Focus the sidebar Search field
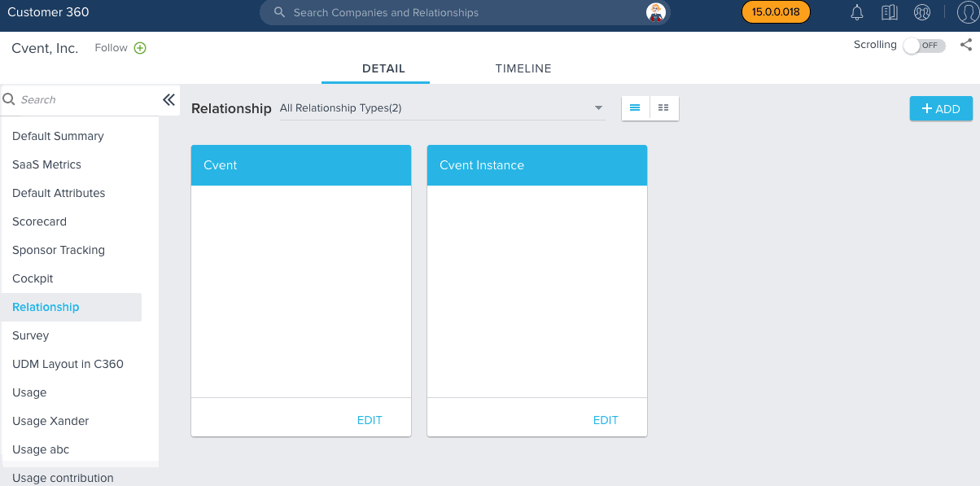This screenshot has width=980, height=486. coord(88,99)
